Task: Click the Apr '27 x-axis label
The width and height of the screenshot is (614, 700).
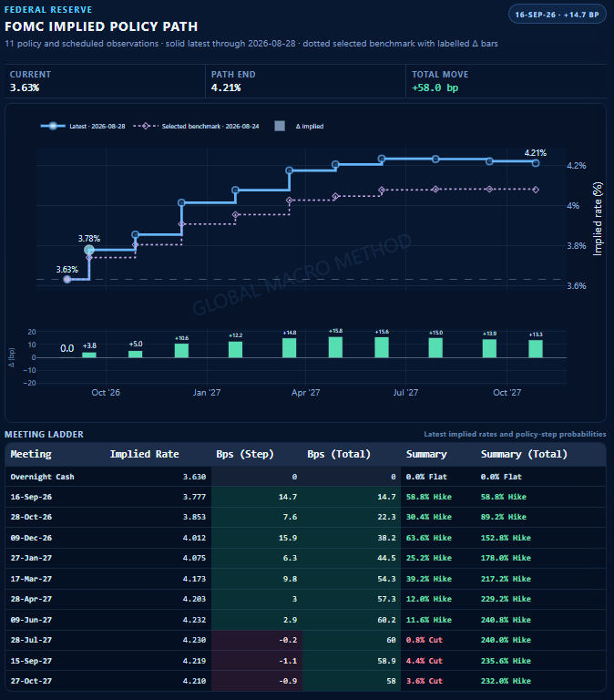Action: [x=306, y=393]
